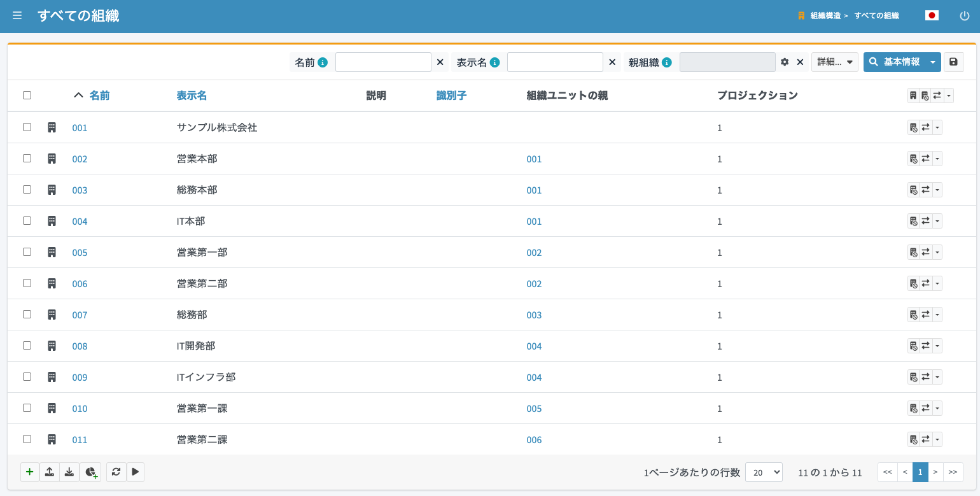Viewport: 980px width, 496px height.
Task: Check the box for row 006
Action: coord(27,283)
